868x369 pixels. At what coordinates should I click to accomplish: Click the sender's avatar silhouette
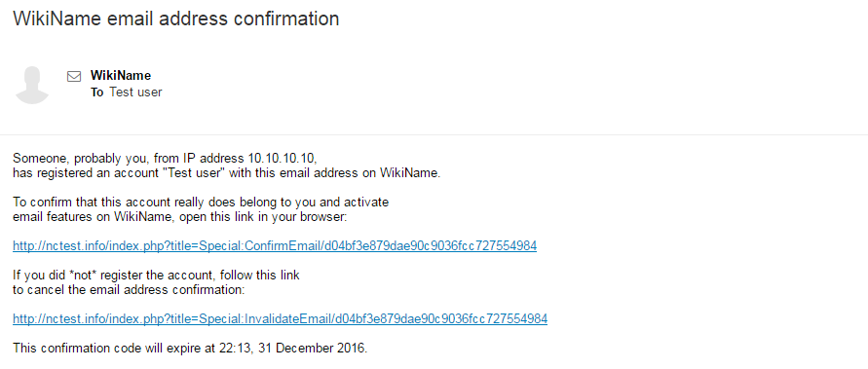click(x=33, y=85)
